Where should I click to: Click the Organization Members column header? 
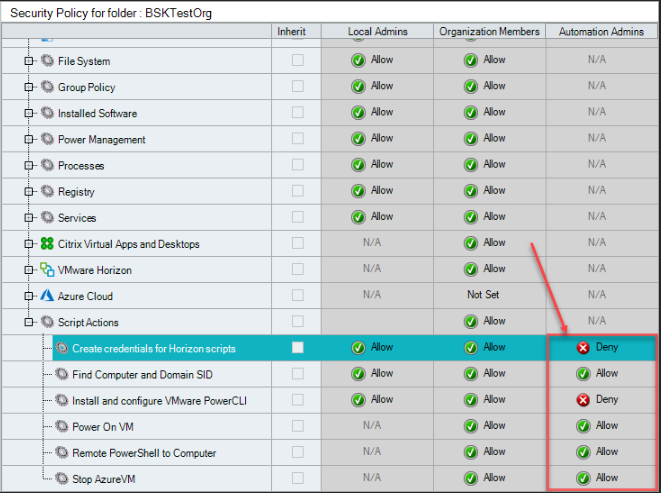pos(489,32)
